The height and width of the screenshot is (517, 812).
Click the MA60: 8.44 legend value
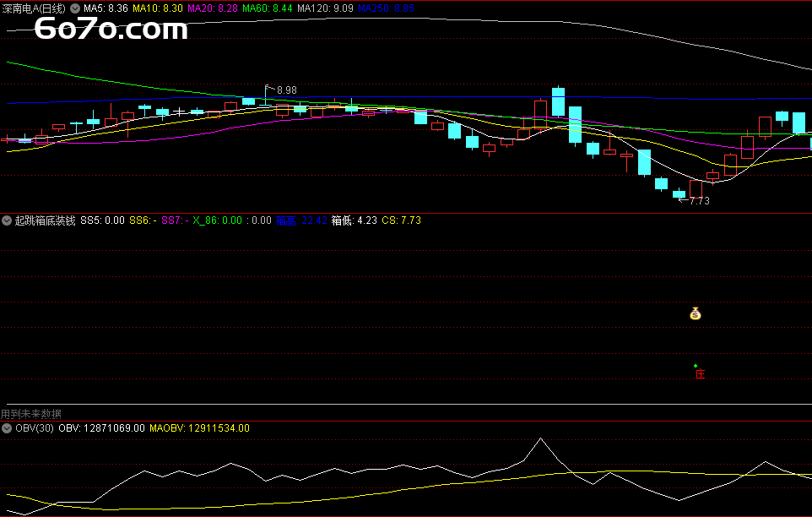click(x=268, y=8)
